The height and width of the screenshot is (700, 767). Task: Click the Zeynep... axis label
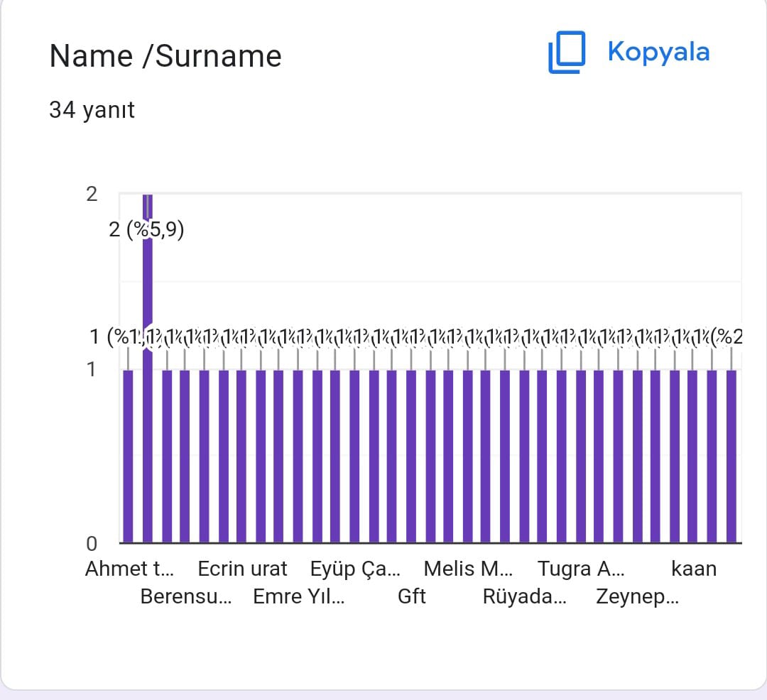pyautogui.click(x=637, y=596)
